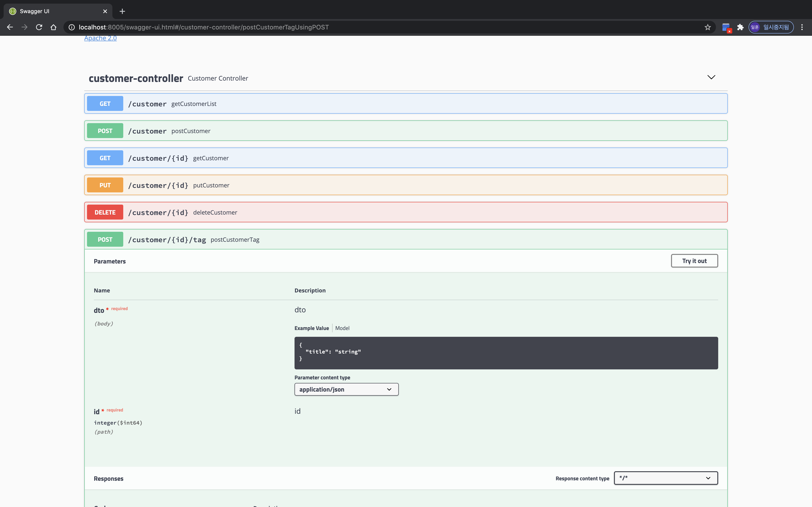Image resolution: width=812 pixels, height=507 pixels.
Task: Bookmark this page with star icon
Action: [708, 27]
